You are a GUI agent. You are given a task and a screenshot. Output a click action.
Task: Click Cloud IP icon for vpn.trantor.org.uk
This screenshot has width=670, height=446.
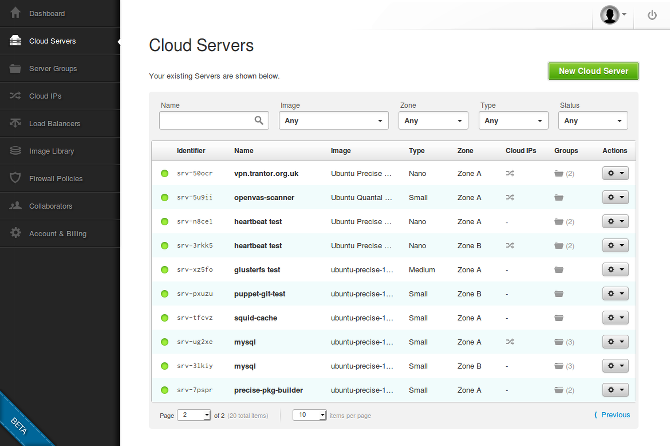point(510,173)
